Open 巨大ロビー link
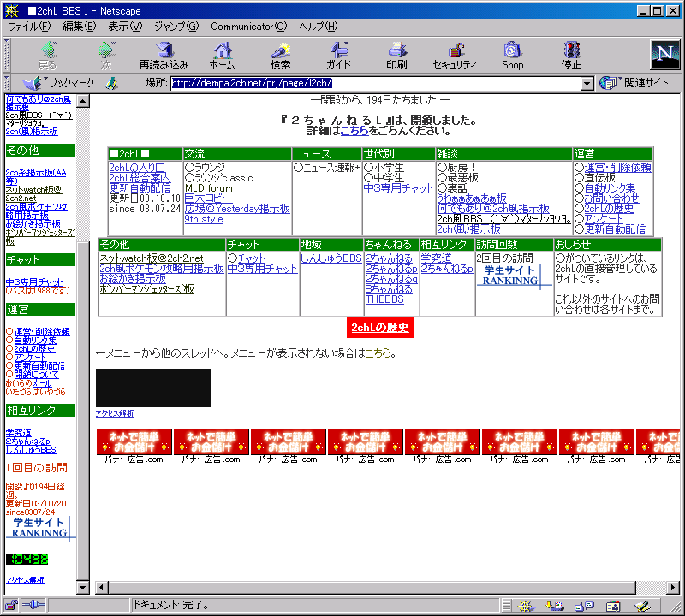Screen dimensions: 685x616 pyautogui.click(x=208, y=198)
